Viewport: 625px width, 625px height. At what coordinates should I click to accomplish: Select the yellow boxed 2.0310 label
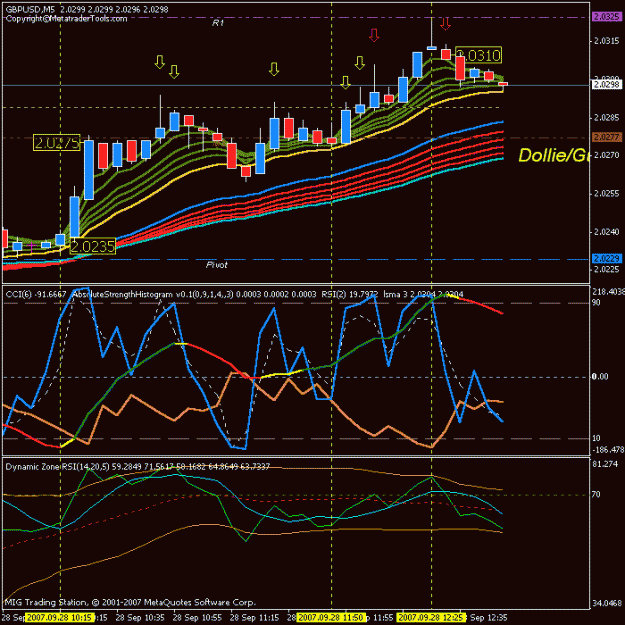pyautogui.click(x=478, y=55)
